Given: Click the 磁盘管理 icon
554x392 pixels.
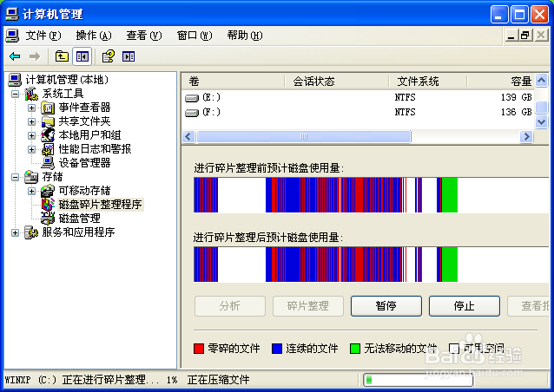Looking at the screenshot, I should point(48,219).
